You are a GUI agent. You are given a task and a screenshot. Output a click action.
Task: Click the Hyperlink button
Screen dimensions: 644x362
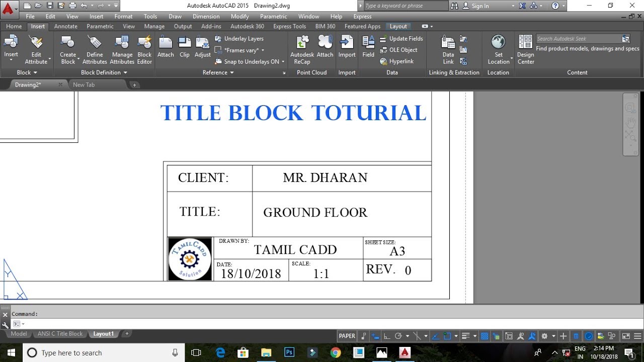pyautogui.click(x=396, y=62)
